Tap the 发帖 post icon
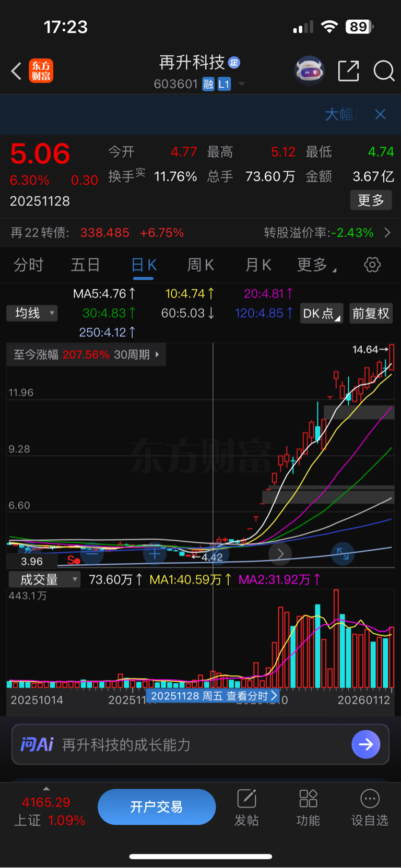 [x=246, y=808]
